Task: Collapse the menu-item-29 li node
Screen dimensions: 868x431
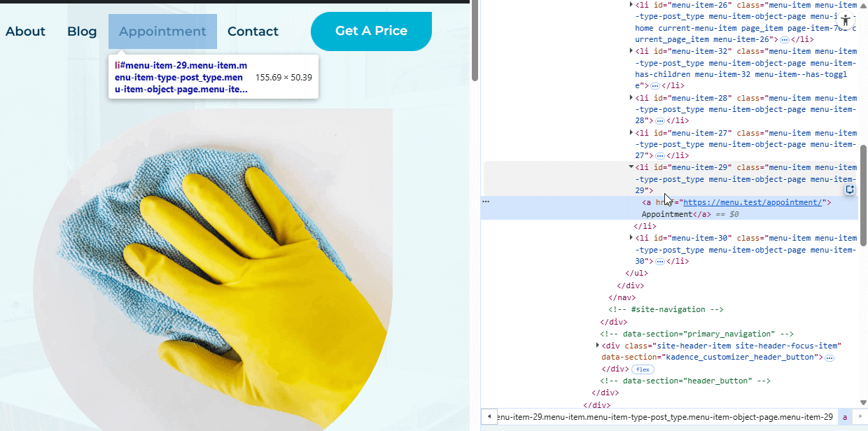Action: (x=631, y=167)
